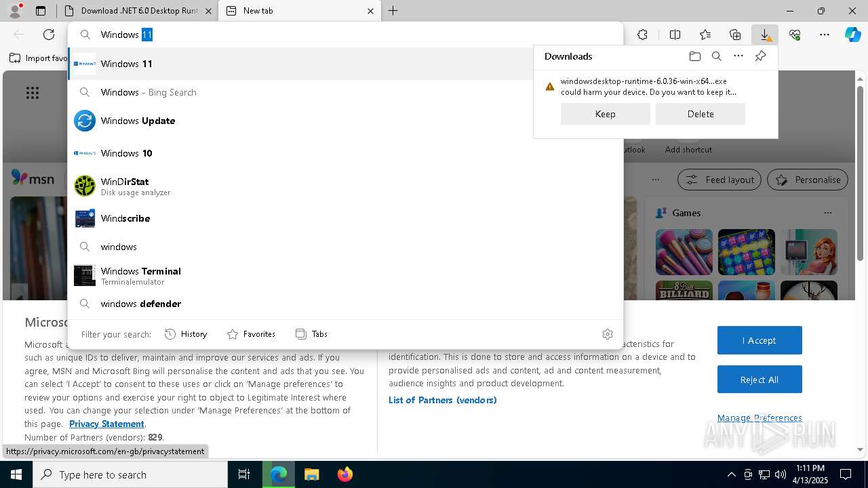Image resolution: width=868 pixels, height=488 pixels.
Task: Open the Privacy Statement link
Action: (x=106, y=424)
